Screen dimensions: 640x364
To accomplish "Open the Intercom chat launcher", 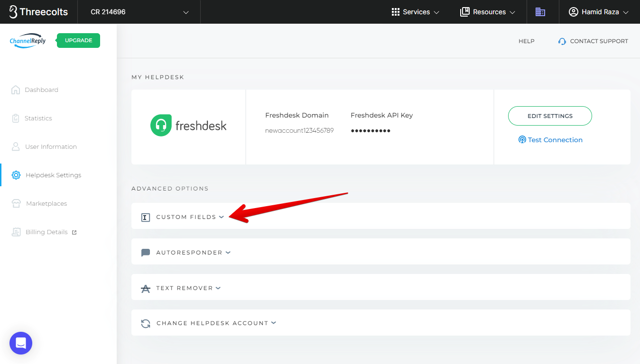I will 21,343.
